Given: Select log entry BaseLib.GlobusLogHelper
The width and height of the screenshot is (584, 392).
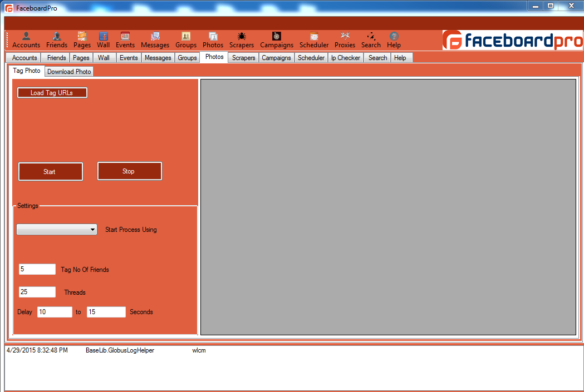Looking at the screenshot, I should pyautogui.click(x=120, y=350).
